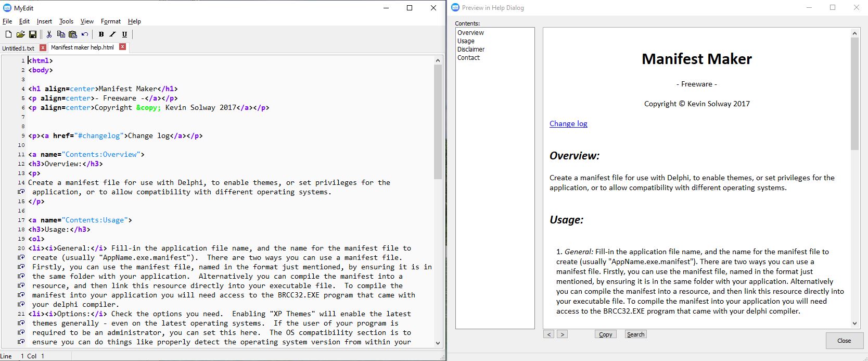The height and width of the screenshot is (361, 868).
Task: Click the editor scrollbar up arrow
Action: click(438, 60)
